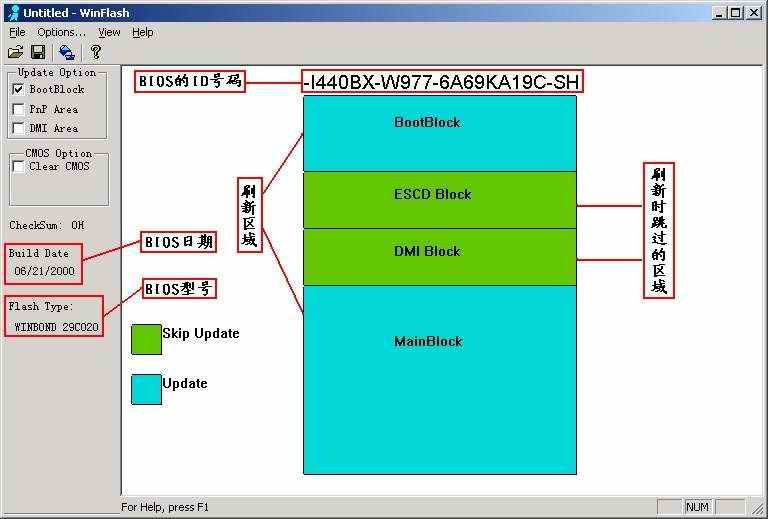
Task: Select the ESCD Block region
Action: (x=439, y=199)
